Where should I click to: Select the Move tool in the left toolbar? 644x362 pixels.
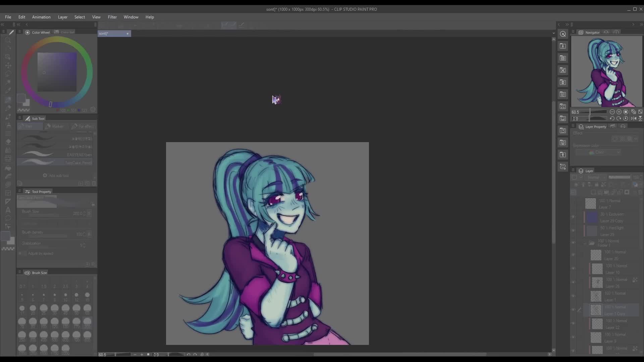8,66
